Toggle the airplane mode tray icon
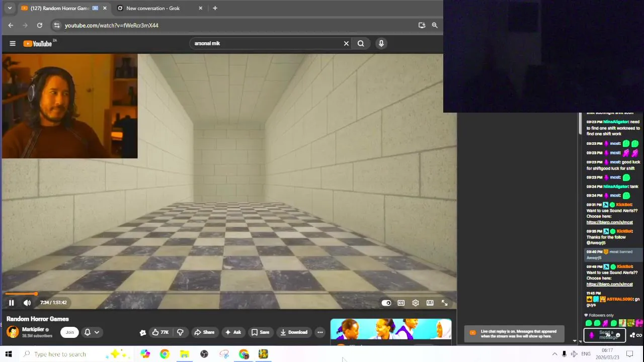644x362 pixels. click(574, 354)
